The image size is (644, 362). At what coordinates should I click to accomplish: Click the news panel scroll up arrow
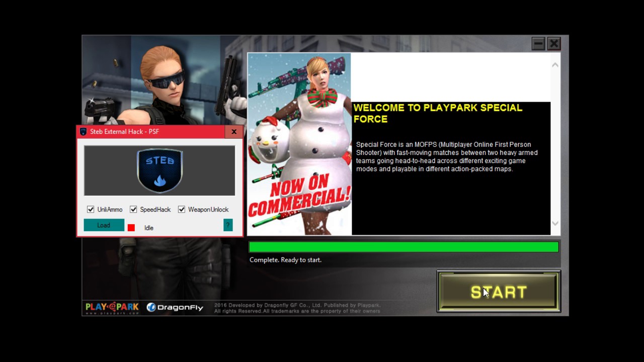coord(555,65)
